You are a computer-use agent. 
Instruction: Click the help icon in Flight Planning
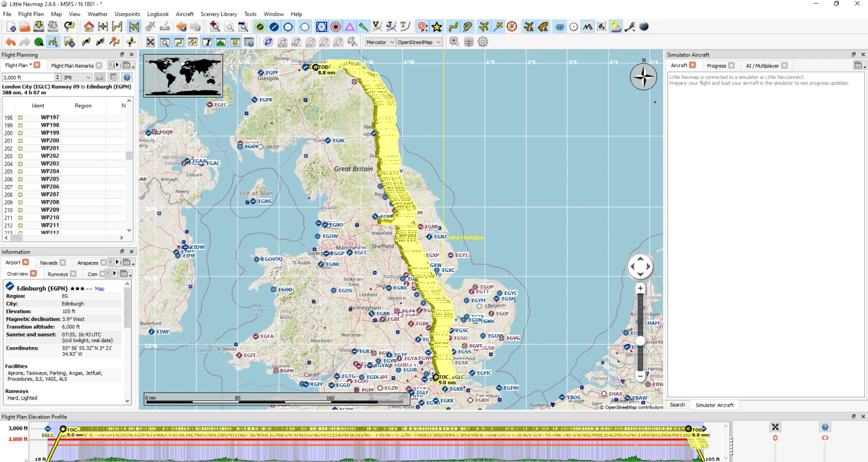(127, 78)
